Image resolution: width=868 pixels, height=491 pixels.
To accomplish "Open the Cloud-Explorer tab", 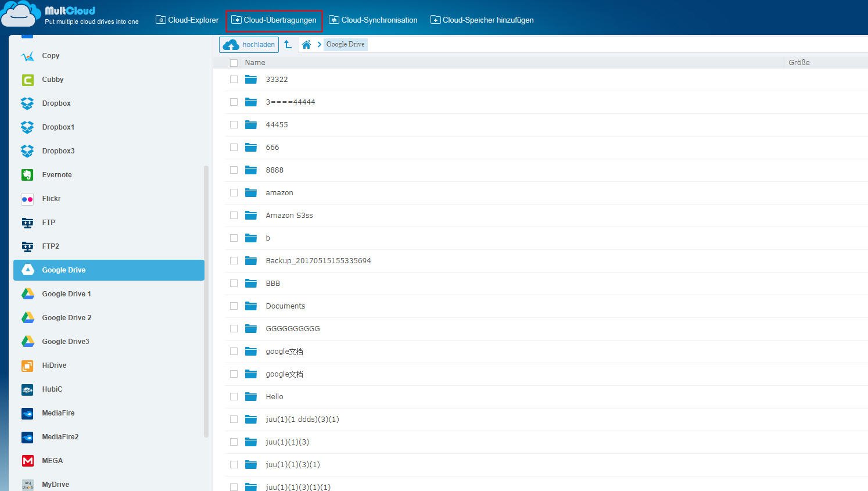I will 187,20.
